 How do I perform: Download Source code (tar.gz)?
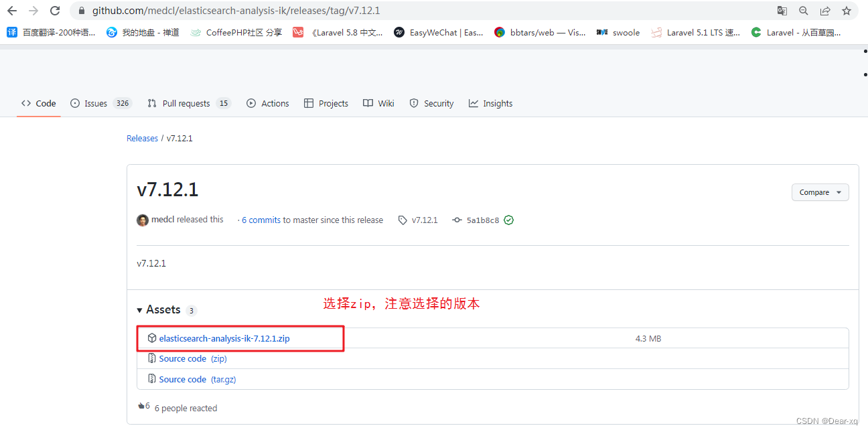click(198, 379)
